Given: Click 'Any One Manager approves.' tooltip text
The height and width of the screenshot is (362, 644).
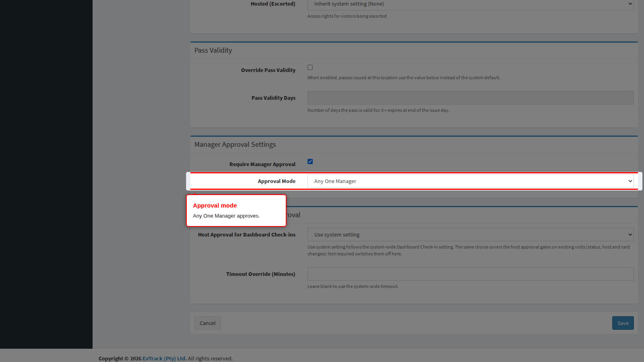Looking at the screenshot, I should pos(226,216).
